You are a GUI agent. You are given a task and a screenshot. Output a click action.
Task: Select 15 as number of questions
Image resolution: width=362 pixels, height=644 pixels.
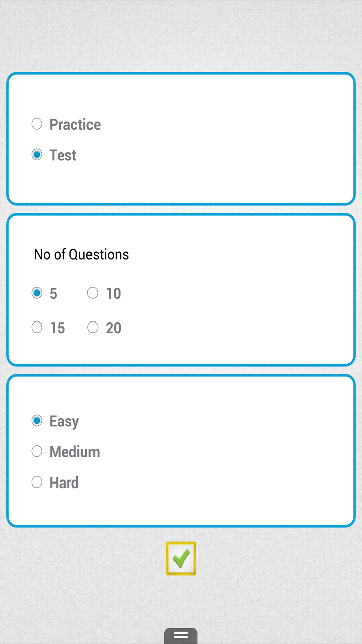pos(37,327)
